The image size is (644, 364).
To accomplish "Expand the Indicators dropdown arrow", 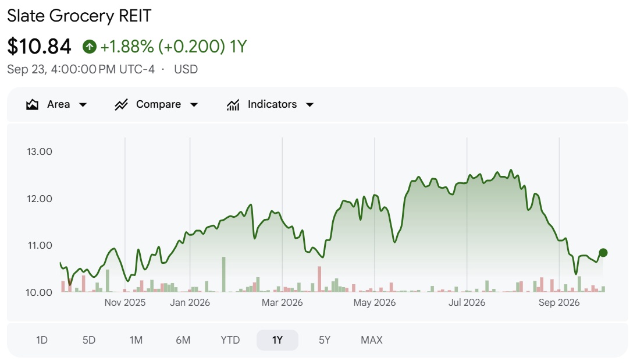I will point(309,105).
